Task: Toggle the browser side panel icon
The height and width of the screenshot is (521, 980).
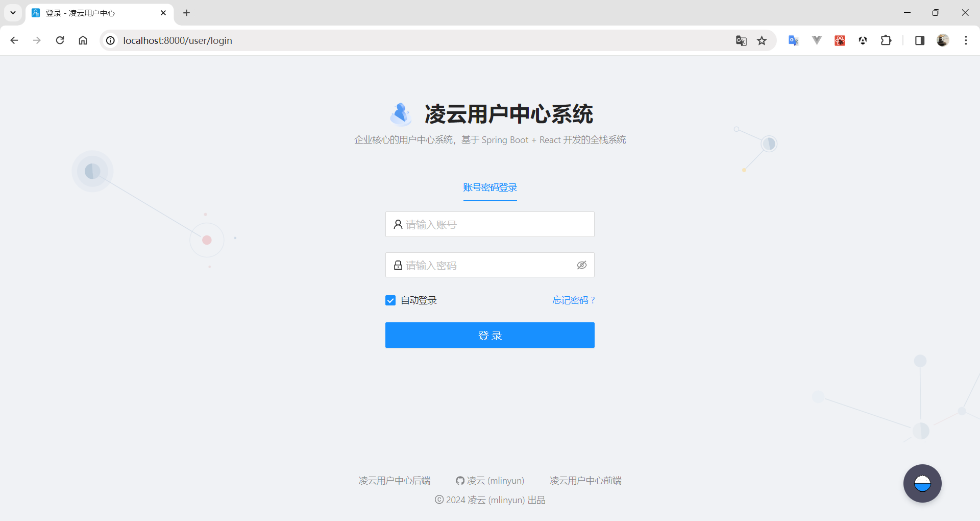Action: tap(919, 40)
